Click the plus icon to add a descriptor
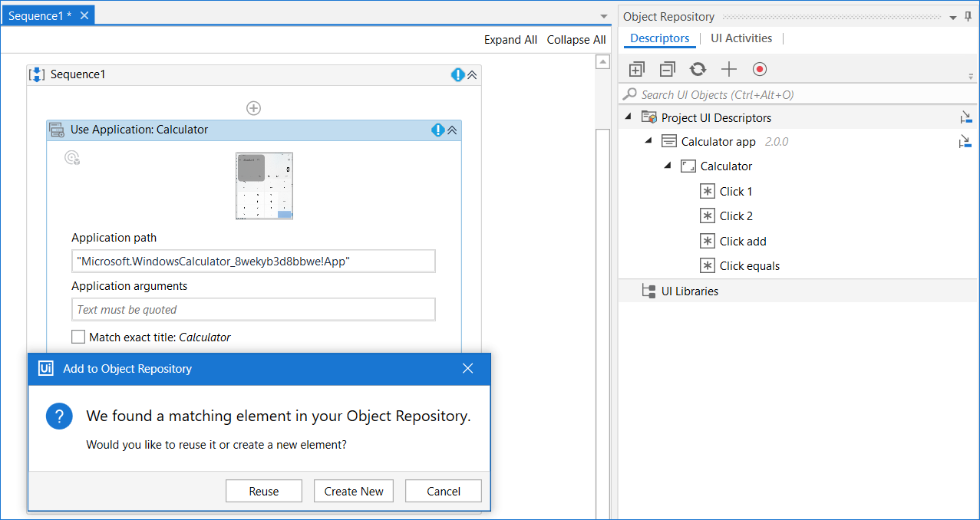Screen dimensions: 980x520 [x=728, y=70]
